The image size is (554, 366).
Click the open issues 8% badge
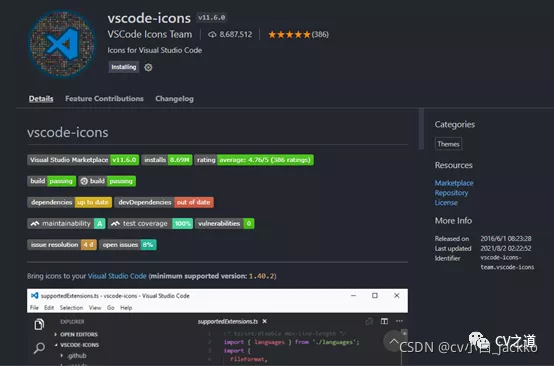point(128,244)
